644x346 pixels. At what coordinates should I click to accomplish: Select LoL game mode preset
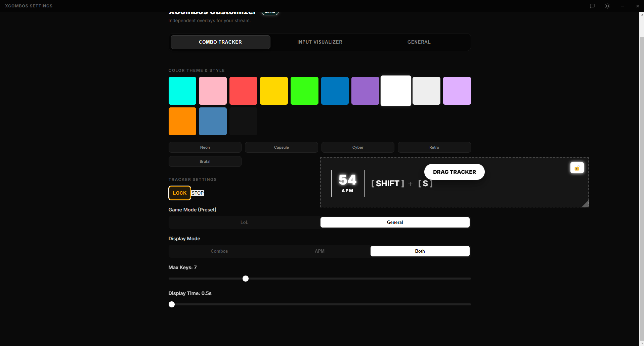point(244,222)
